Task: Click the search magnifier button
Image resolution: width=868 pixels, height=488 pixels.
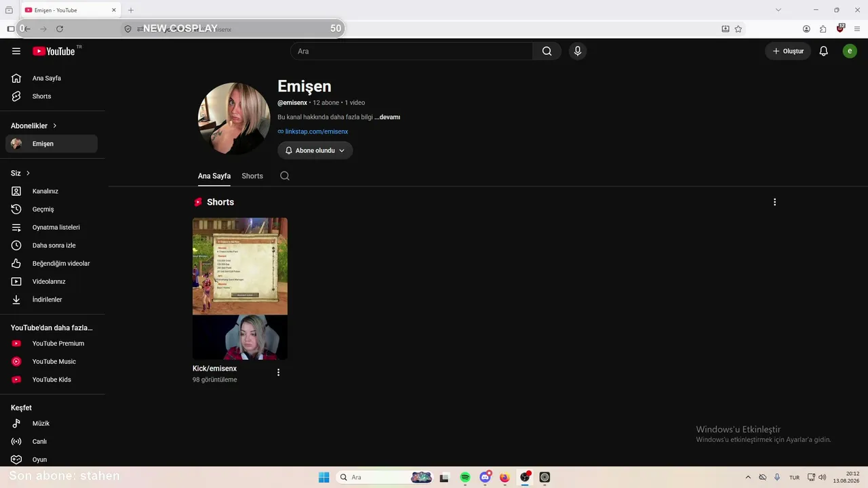Action: point(547,51)
